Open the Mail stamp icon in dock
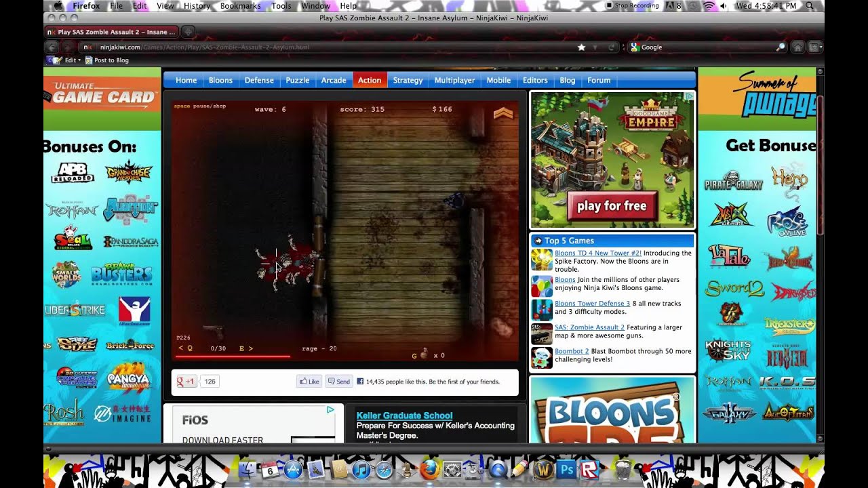868x488 pixels. pos(316,469)
